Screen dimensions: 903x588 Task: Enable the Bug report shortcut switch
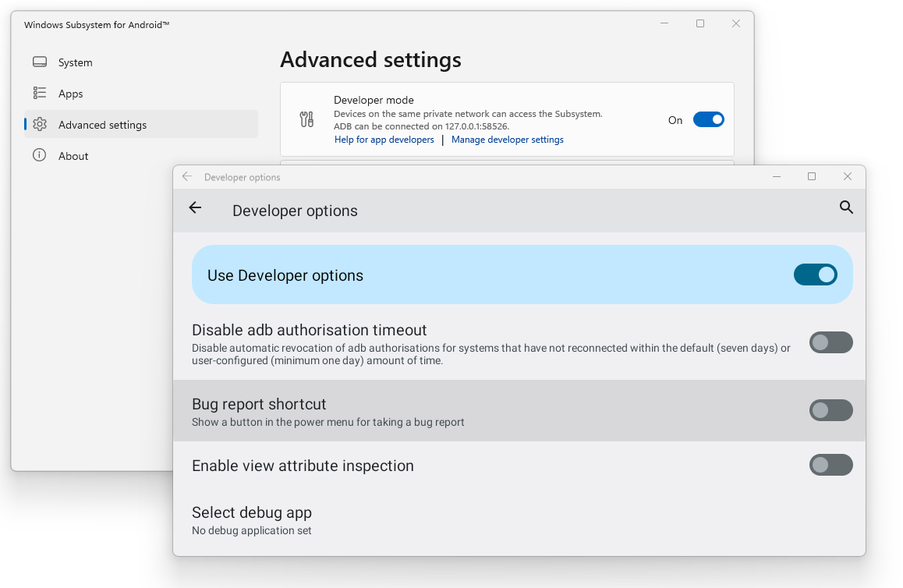coord(830,410)
